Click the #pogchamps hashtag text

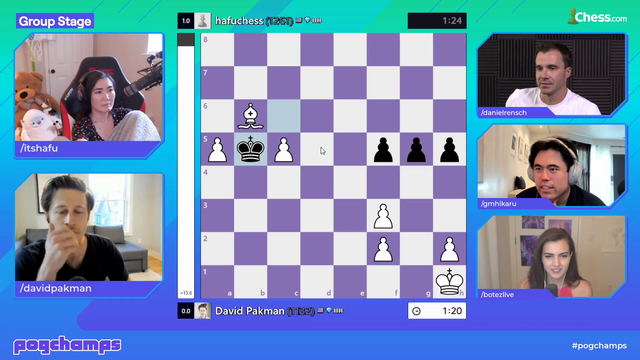pyautogui.click(x=599, y=346)
